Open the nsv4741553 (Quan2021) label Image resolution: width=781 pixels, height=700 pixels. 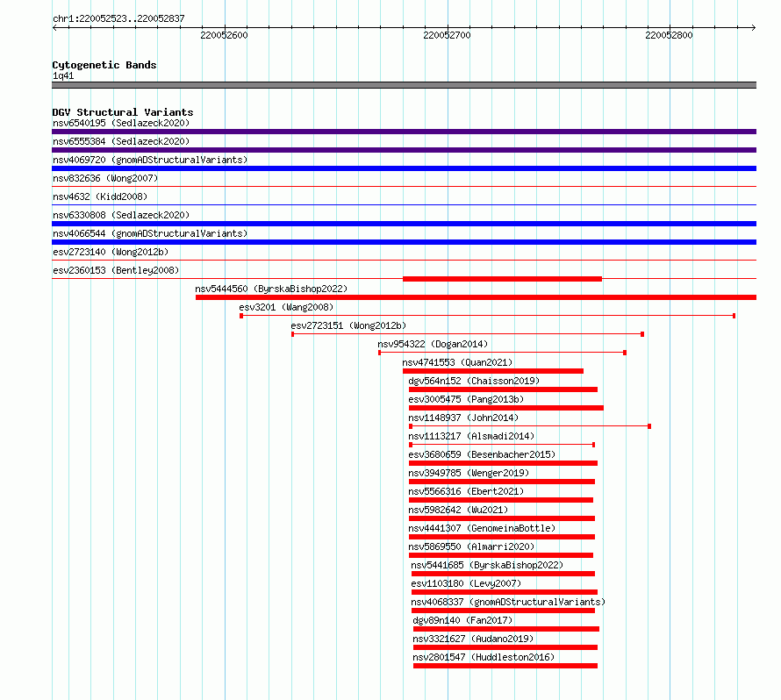[457, 362]
